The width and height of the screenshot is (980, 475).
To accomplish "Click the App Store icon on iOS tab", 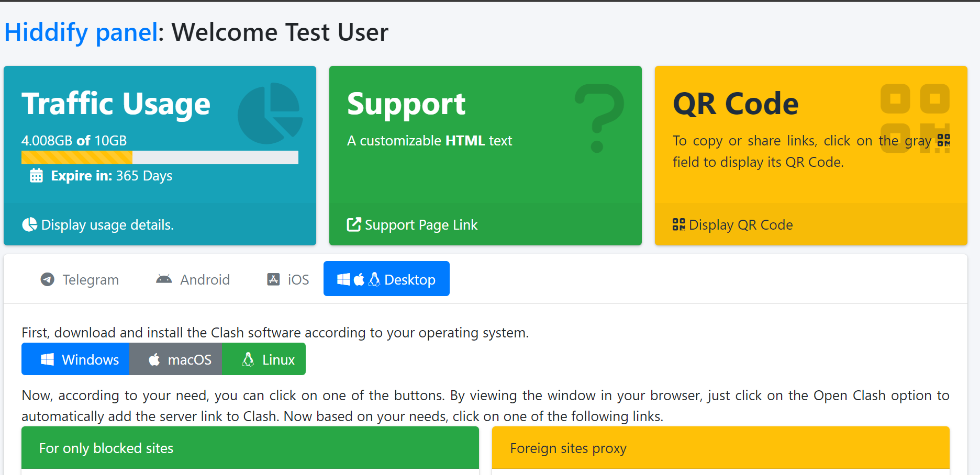I will pos(273,279).
